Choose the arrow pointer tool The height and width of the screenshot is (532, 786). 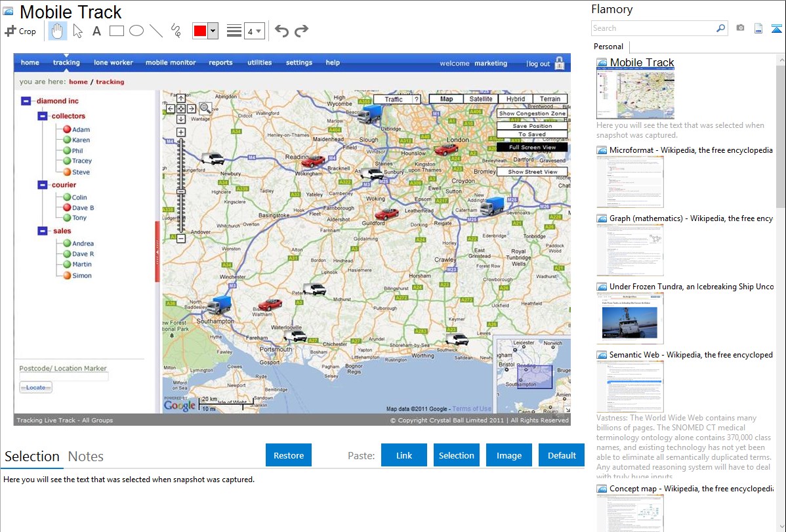tap(78, 31)
